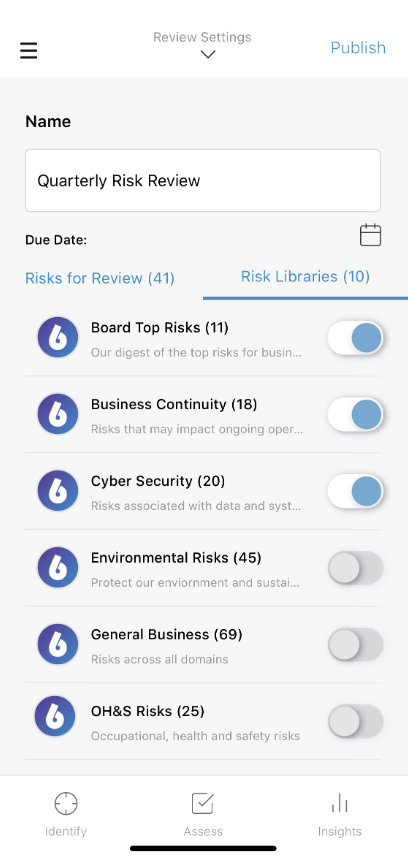
Task: Turn off the Business Continuity switch
Action: tap(355, 414)
